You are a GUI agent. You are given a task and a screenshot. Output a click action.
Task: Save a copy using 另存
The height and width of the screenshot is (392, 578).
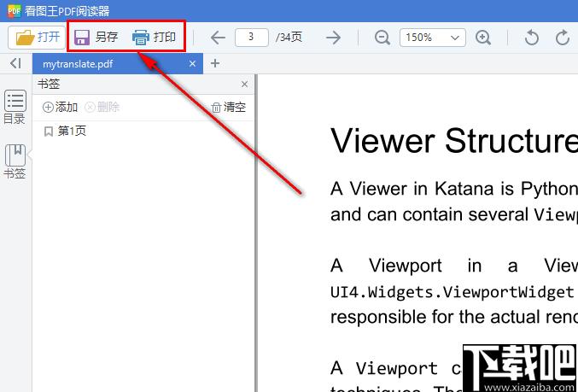click(x=96, y=38)
